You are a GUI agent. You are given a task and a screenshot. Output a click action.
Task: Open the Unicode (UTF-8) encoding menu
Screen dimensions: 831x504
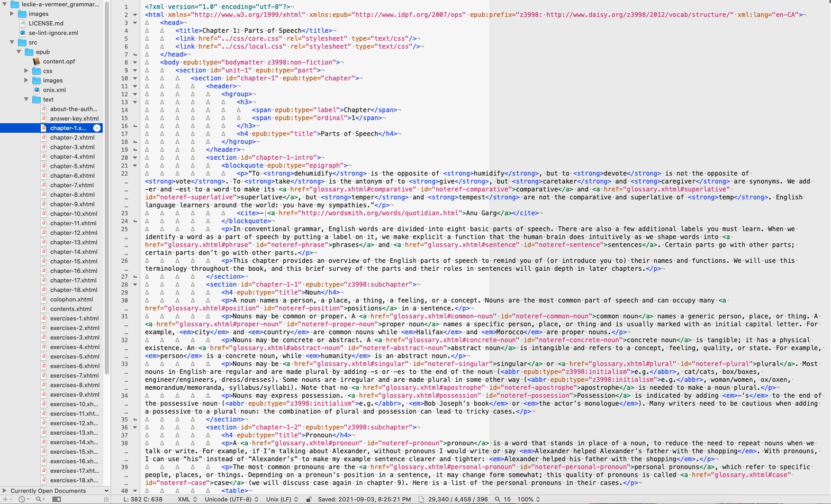click(231, 499)
